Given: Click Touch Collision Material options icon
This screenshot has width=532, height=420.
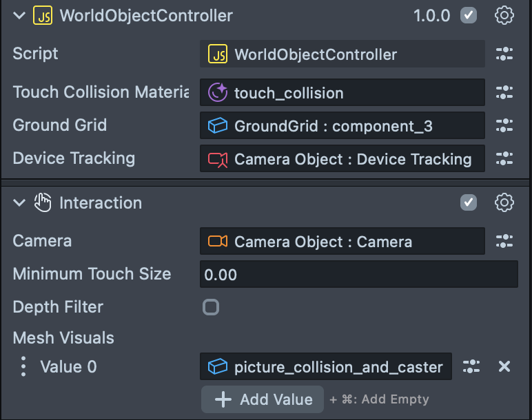Looking at the screenshot, I should point(504,92).
